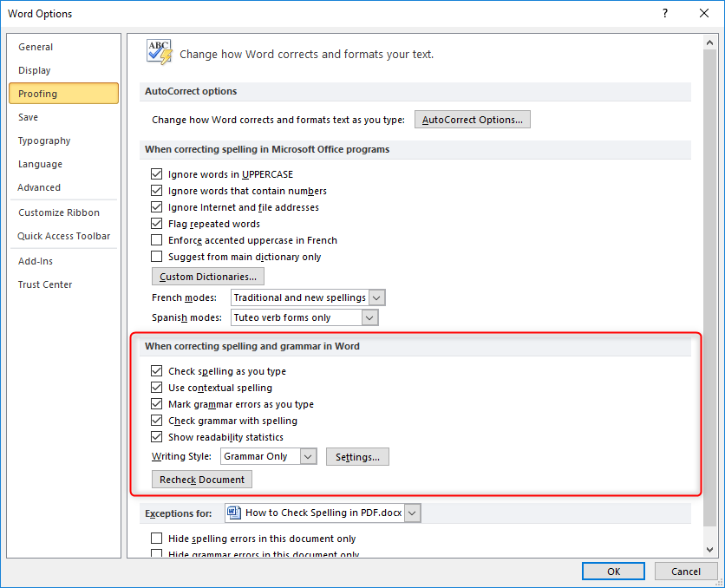Open the Customize Ribbon category
The width and height of the screenshot is (725, 588).
[59, 212]
